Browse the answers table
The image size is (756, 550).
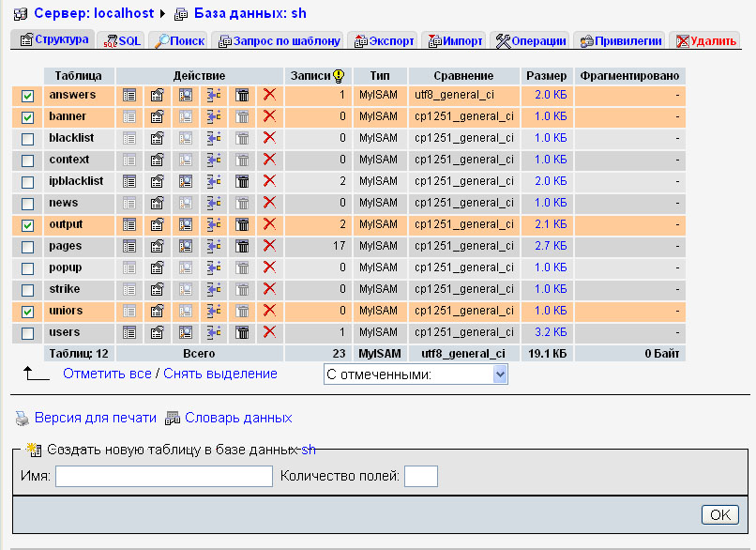point(129,95)
